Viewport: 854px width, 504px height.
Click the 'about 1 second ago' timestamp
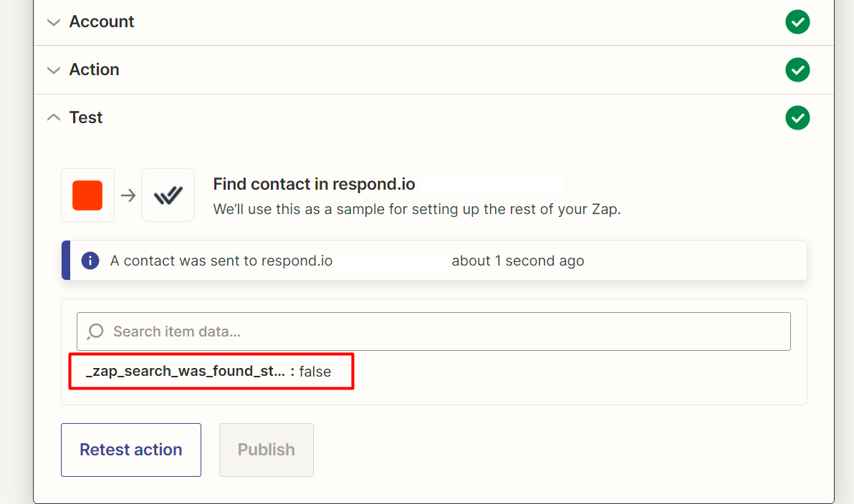click(x=518, y=261)
